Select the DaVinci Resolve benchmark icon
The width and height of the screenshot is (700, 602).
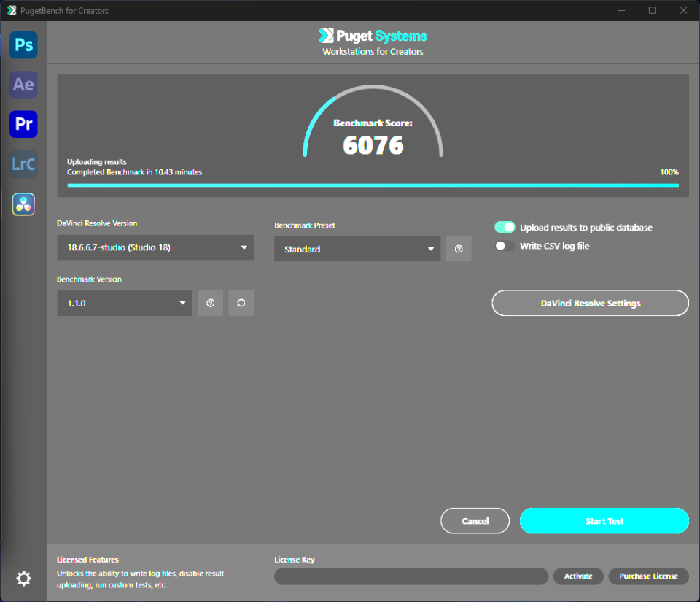[23, 204]
